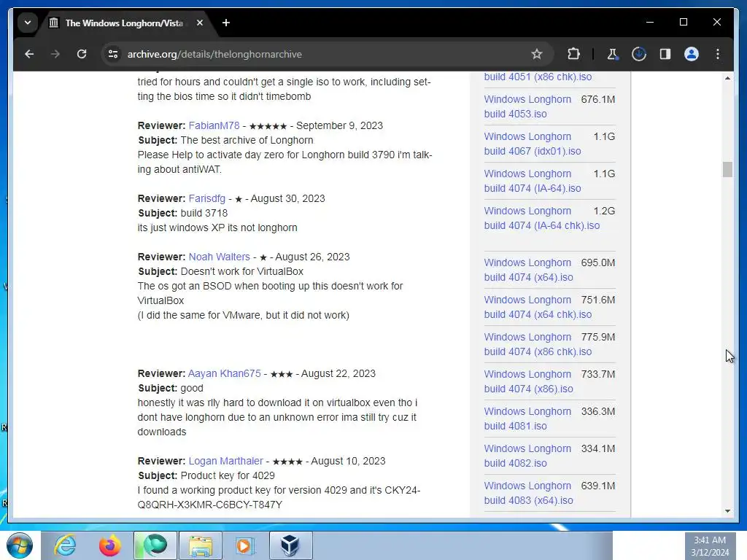Open the browser extensions puzzle icon
Screen dimensions: 747x560
tap(573, 54)
